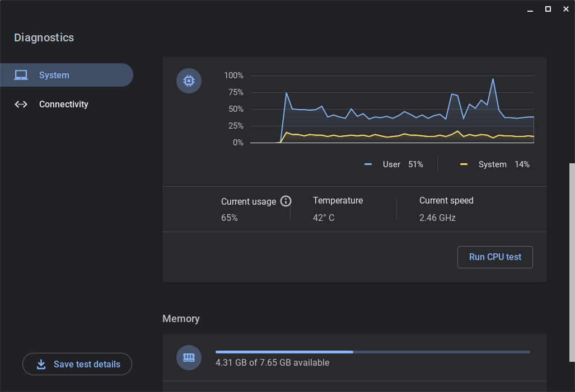
Task: Click the laptop icon in the sidebar
Action: (21, 75)
